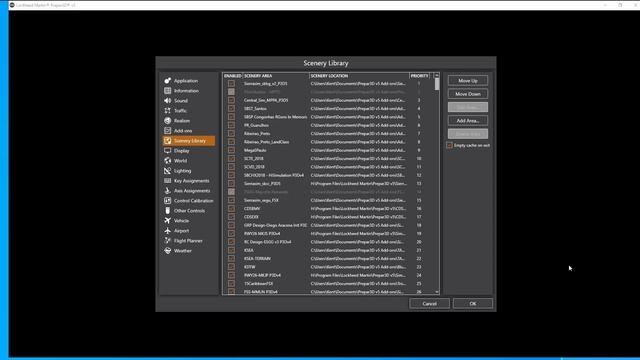Sort by the SCENERY AREA column header

point(276,76)
